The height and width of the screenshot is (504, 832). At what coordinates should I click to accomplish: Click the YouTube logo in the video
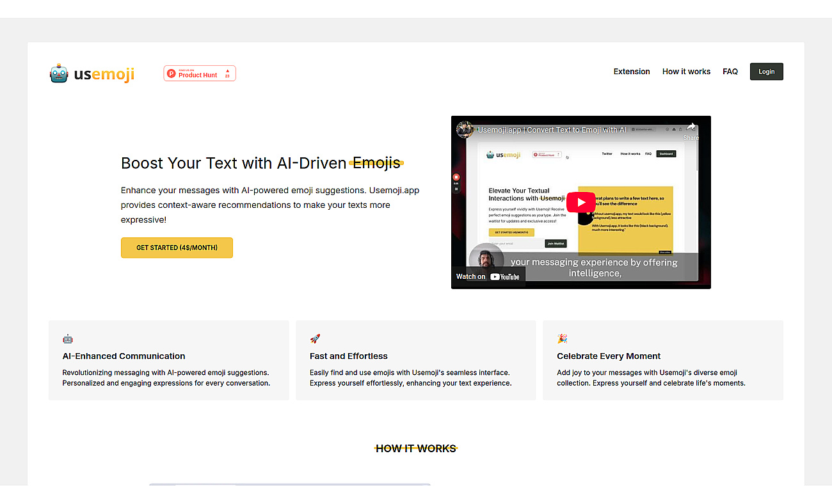[505, 277]
